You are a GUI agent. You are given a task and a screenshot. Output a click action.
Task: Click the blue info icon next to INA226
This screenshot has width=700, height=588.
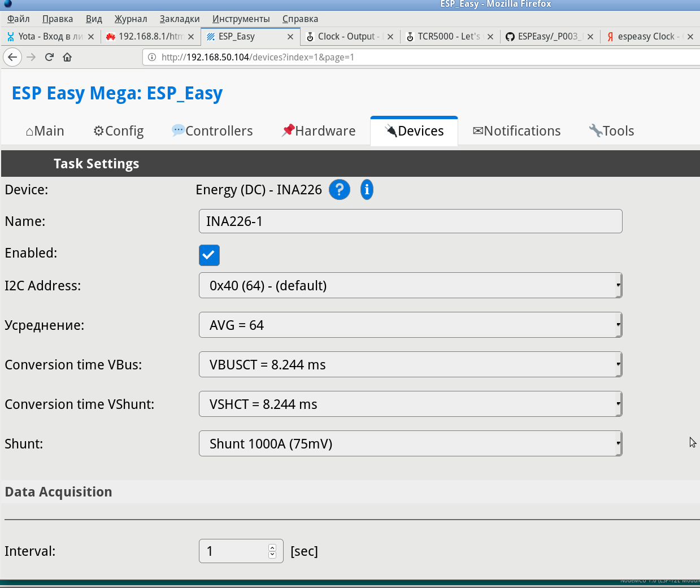tap(367, 190)
